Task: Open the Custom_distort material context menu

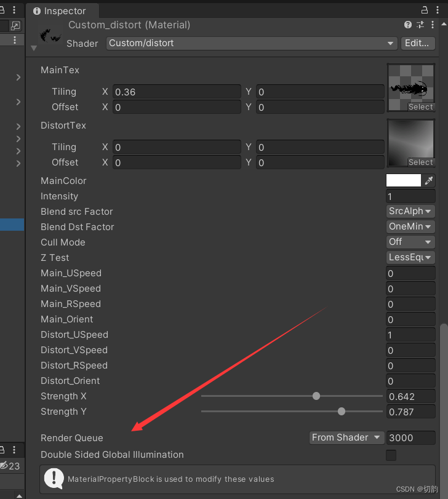Action: 433,25
